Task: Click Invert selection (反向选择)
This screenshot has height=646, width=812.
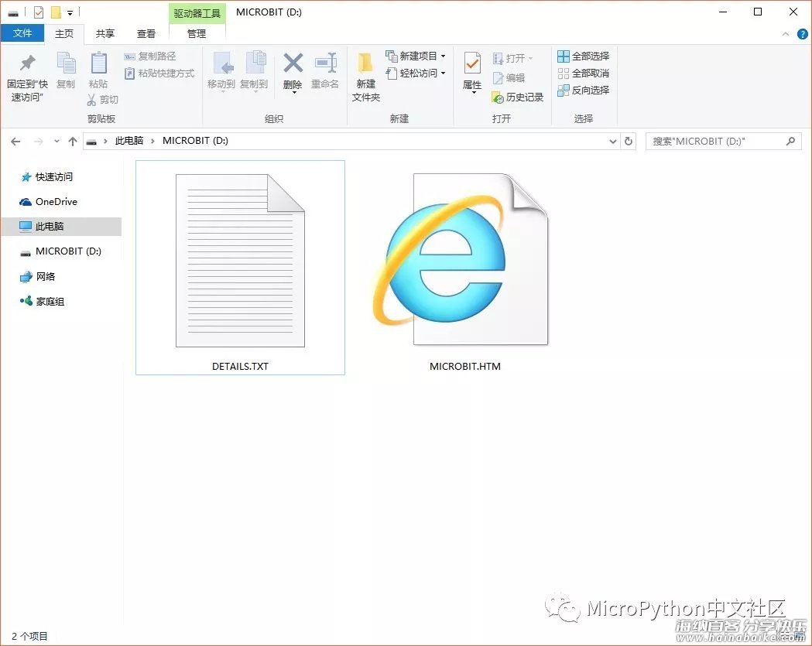Action: 583,90
